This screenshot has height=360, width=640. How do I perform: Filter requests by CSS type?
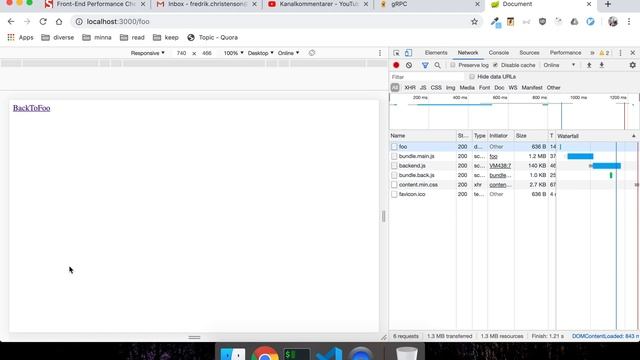tap(436, 88)
